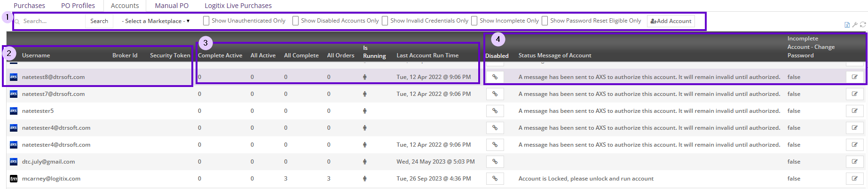Screen dimensions: 868x189
Task: Export the accounts table to Excel
Action: tap(847, 25)
